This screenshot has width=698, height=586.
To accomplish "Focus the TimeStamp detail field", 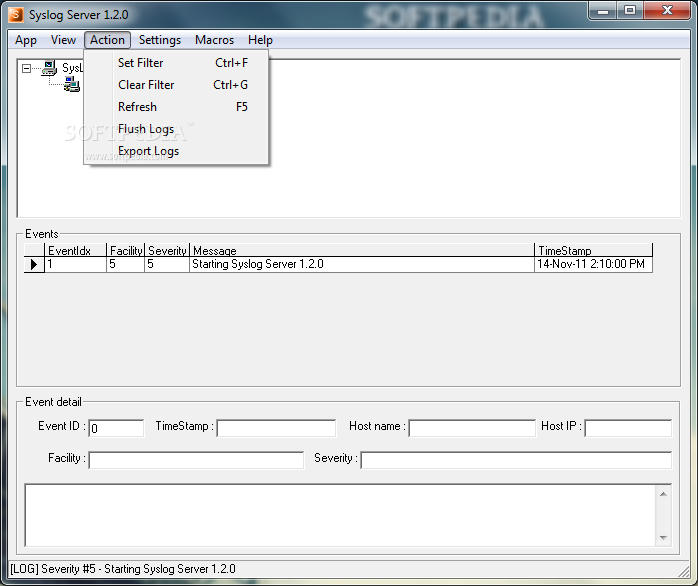I will [276, 428].
